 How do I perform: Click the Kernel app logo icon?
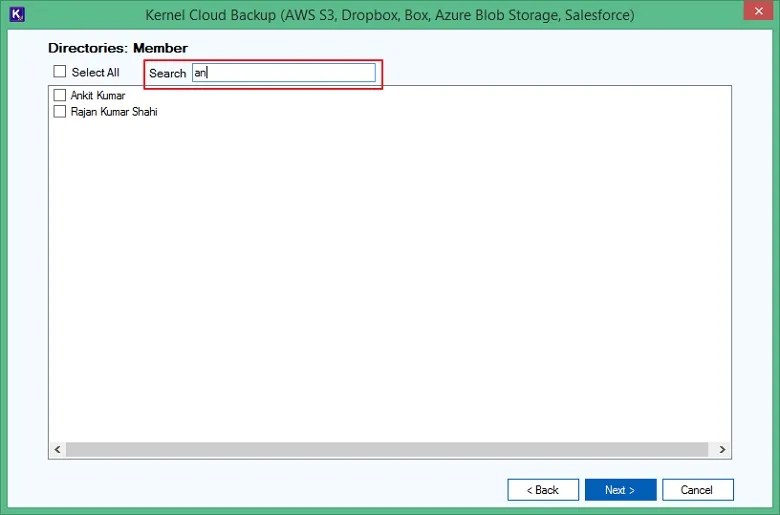pyautogui.click(x=17, y=14)
